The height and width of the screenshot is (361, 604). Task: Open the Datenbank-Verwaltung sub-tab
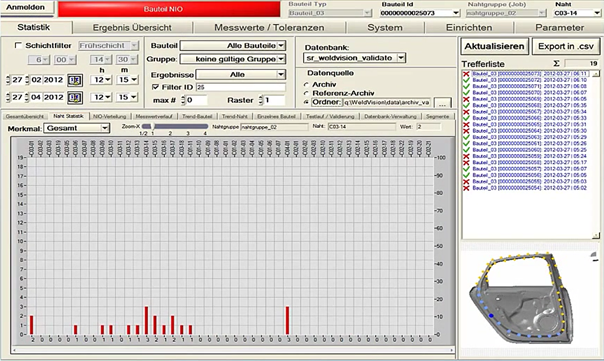pos(390,116)
